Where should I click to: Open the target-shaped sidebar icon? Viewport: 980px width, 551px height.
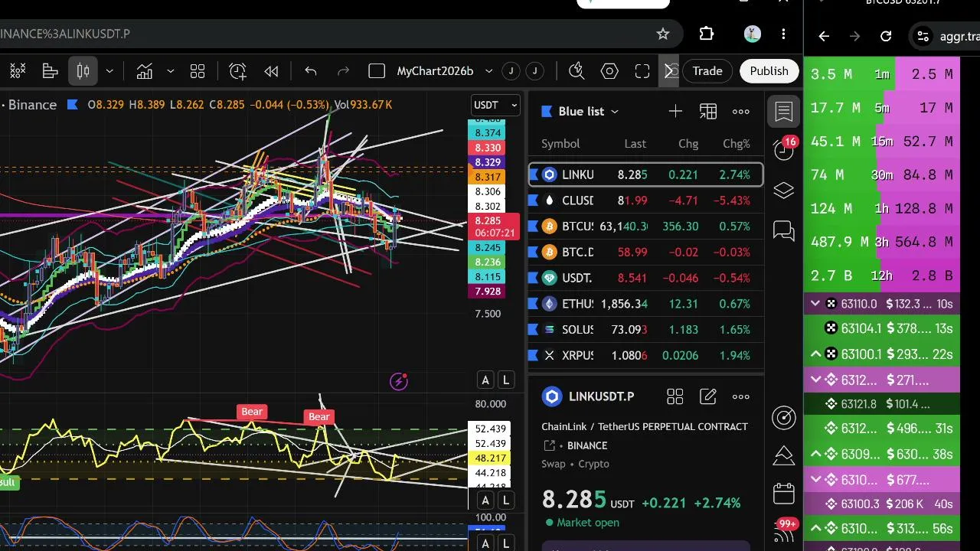[x=783, y=417]
